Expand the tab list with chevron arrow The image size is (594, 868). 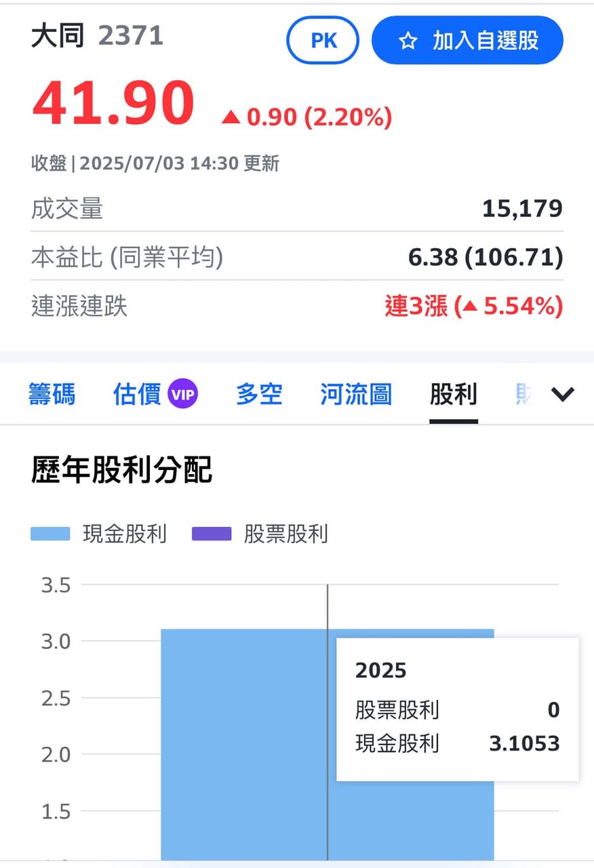tap(563, 394)
